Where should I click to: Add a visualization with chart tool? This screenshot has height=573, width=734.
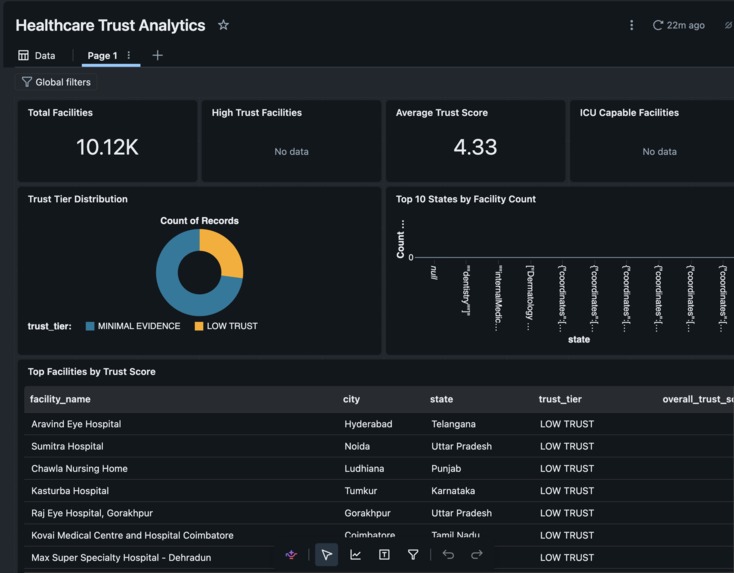355,555
